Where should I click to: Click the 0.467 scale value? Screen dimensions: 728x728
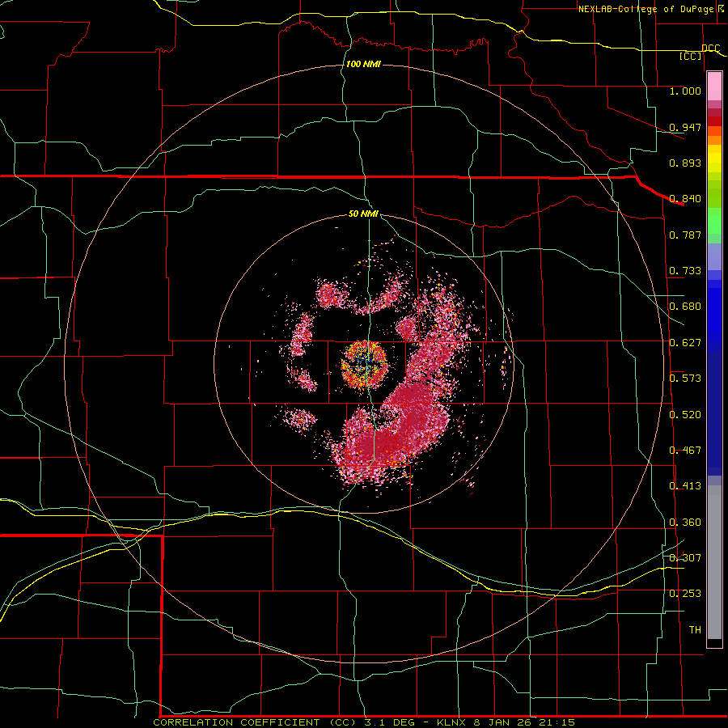pos(685,451)
